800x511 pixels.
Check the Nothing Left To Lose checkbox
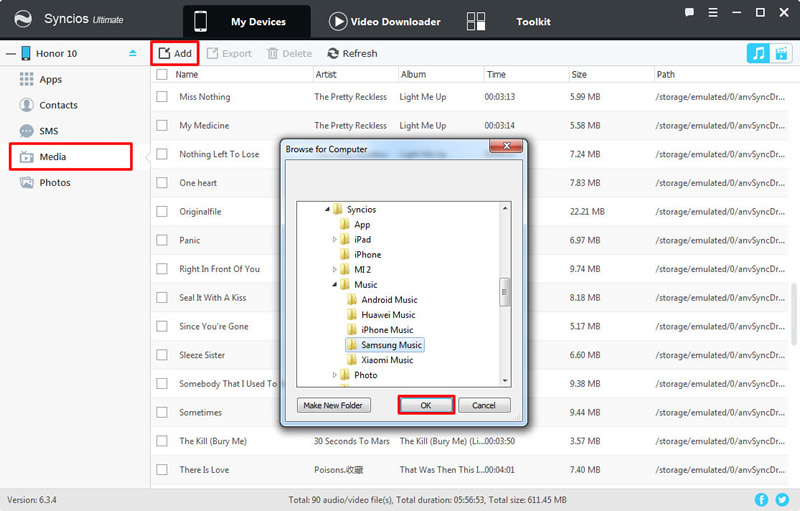pos(162,154)
